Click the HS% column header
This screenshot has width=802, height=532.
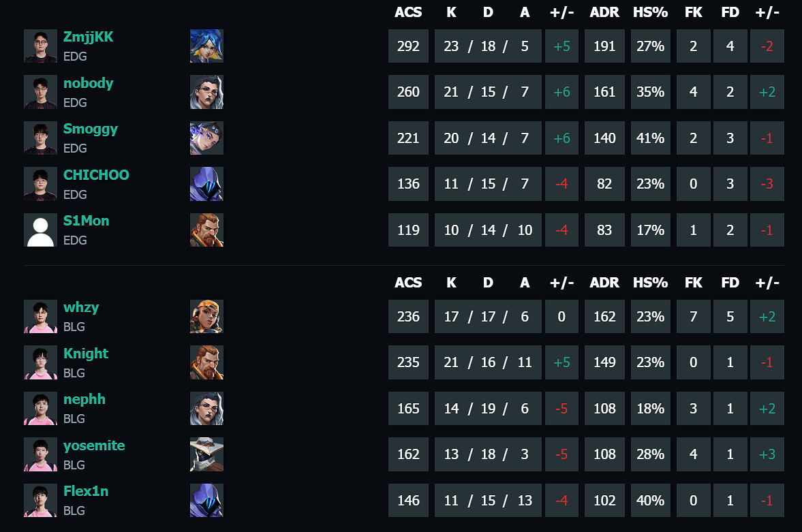(x=650, y=12)
